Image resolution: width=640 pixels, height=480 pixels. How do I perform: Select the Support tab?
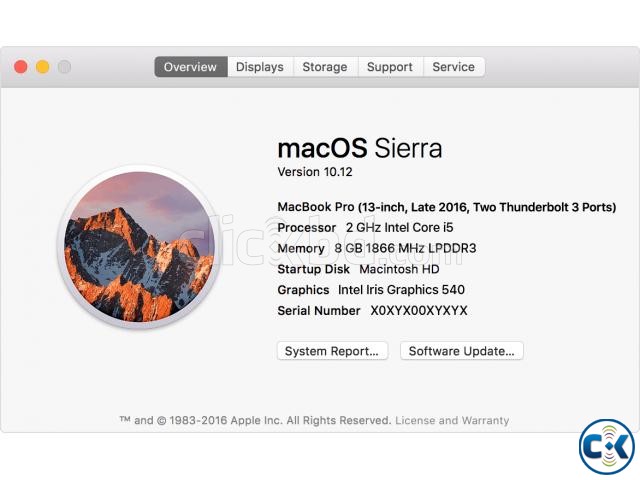(x=390, y=67)
